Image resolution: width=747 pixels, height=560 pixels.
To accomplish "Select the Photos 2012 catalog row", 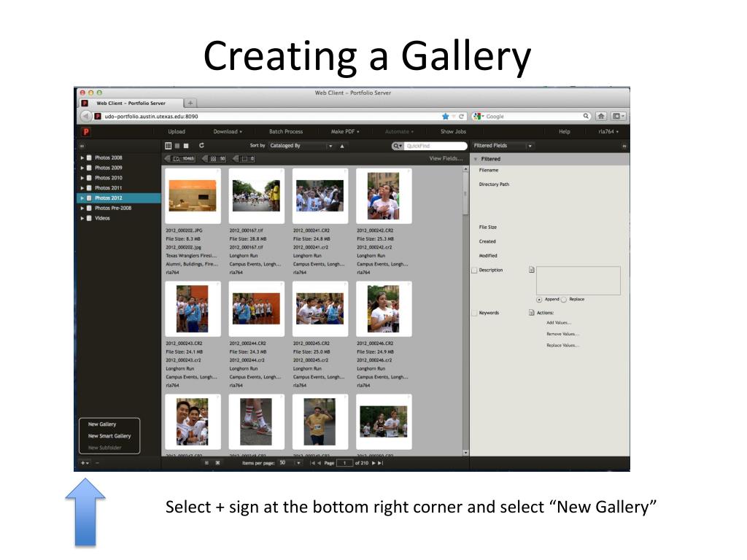I will tap(119, 198).
